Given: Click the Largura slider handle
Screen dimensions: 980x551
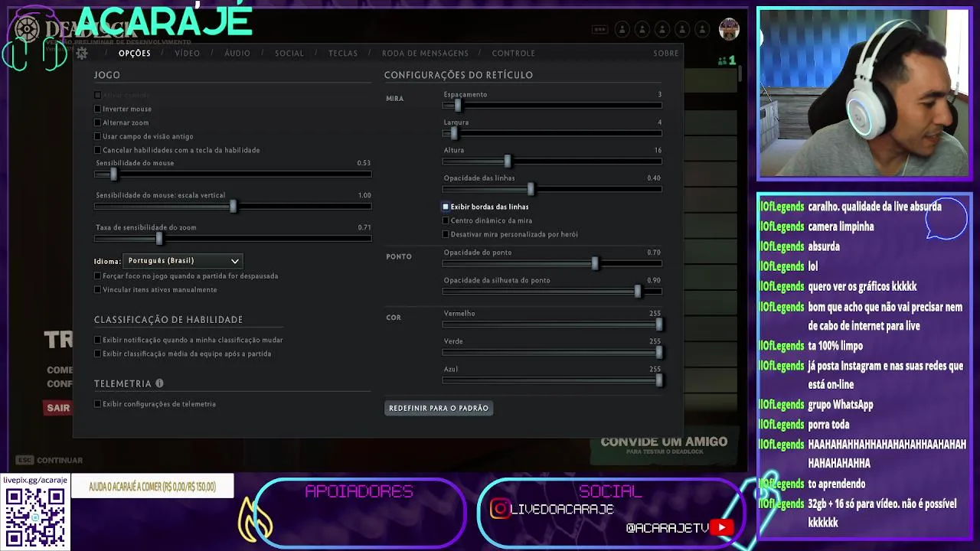Looking at the screenshot, I should click(x=453, y=132).
